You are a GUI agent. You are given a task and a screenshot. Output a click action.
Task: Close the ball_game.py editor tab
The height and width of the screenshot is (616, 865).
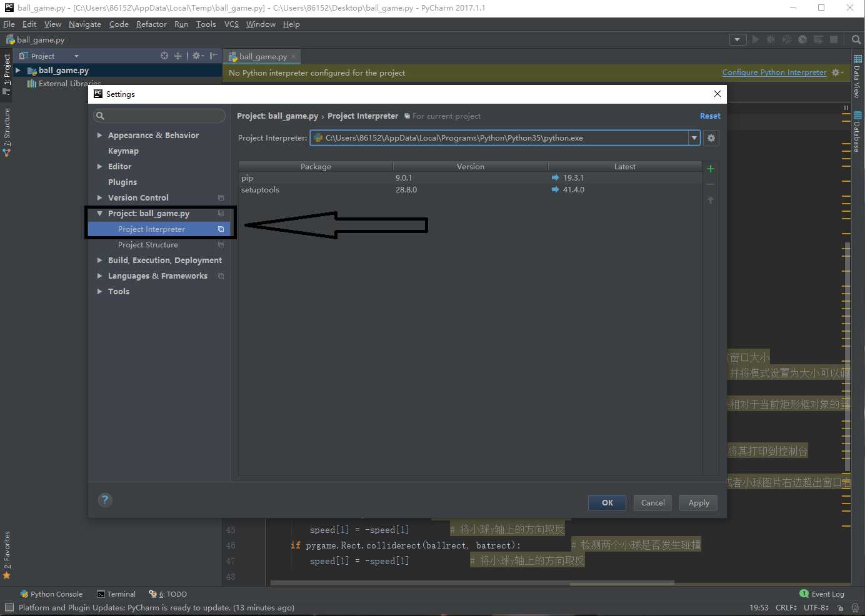point(294,56)
